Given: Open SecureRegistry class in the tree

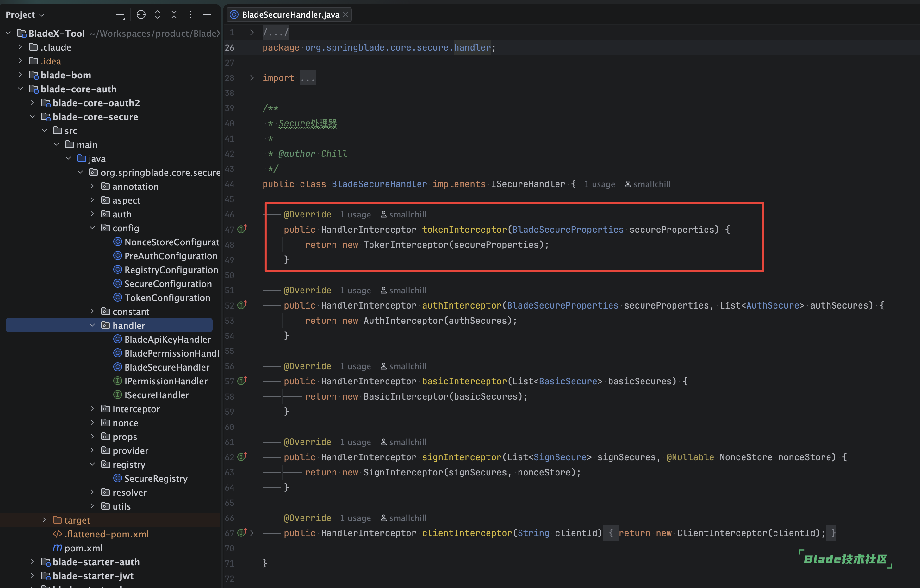Looking at the screenshot, I should click(x=156, y=478).
